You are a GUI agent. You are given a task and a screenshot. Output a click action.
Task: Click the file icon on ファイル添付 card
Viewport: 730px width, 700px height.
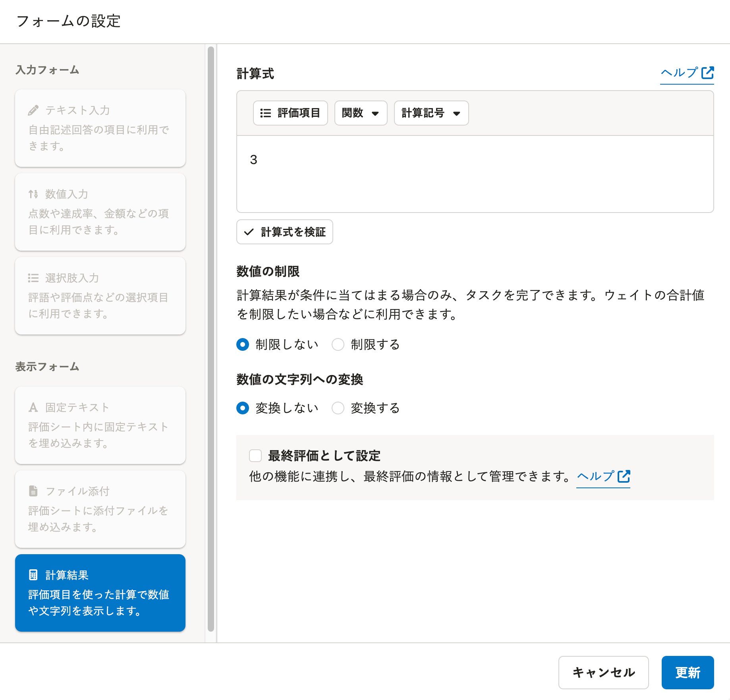tap(33, 491)
